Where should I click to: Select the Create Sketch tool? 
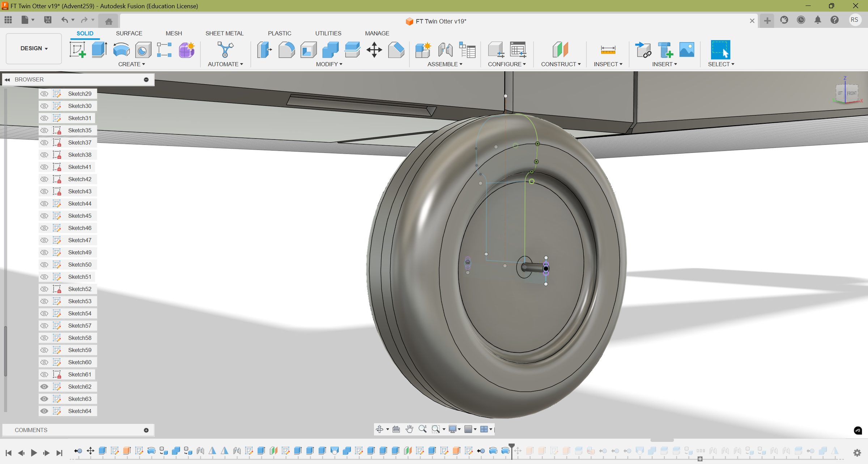pos(77,50)
